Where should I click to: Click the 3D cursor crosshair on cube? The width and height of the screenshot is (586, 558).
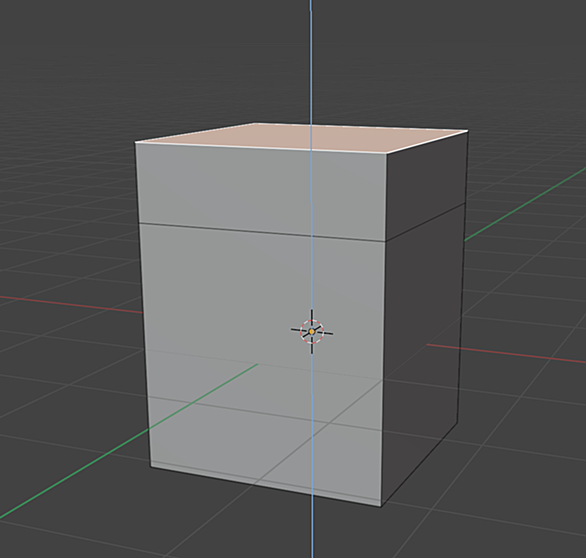(312, 331)
